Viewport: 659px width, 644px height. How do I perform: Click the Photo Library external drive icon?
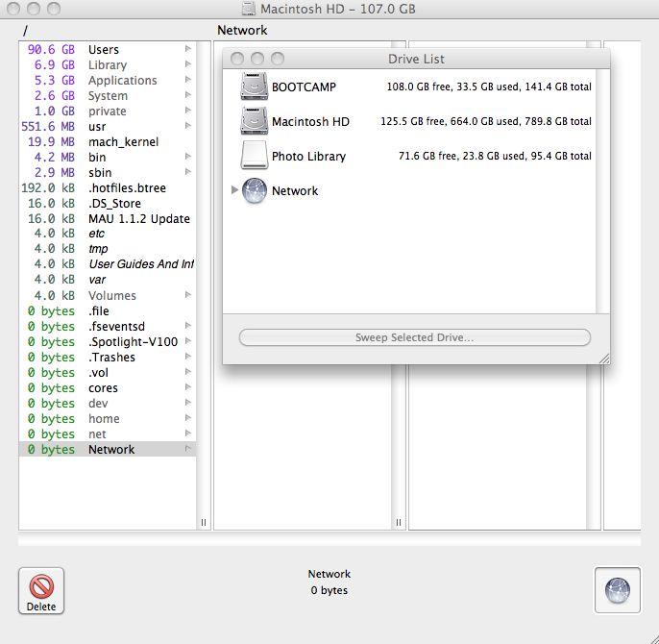coord(254,155)
